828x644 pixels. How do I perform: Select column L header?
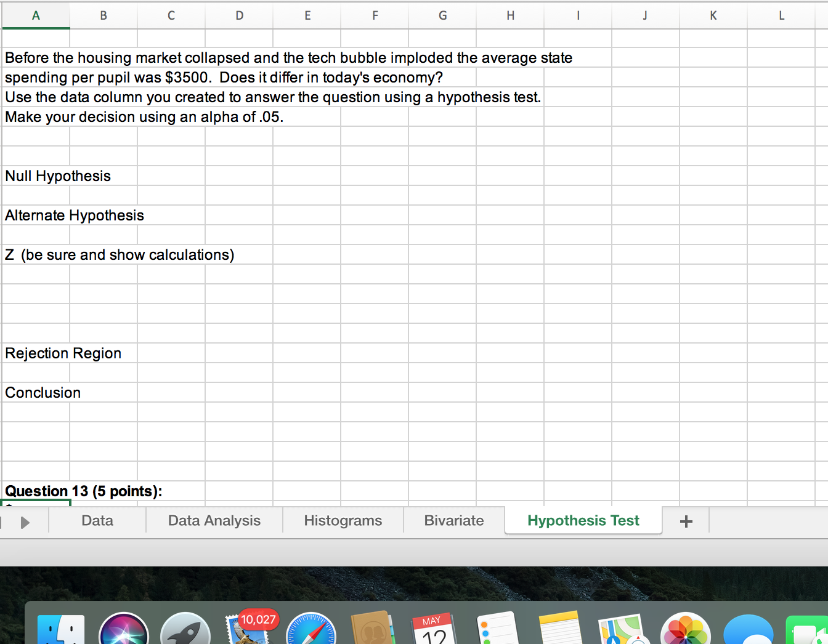(x=781, y=16)
